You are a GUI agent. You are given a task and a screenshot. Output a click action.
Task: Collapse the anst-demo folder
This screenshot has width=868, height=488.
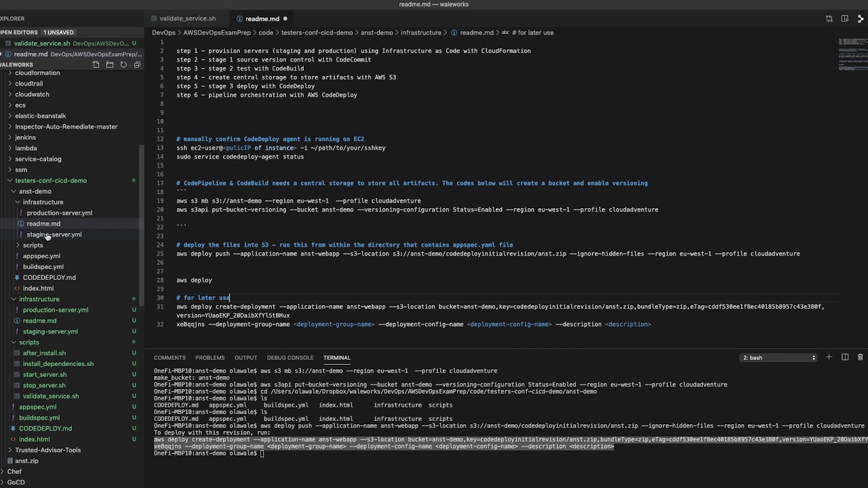coord(35,191)
